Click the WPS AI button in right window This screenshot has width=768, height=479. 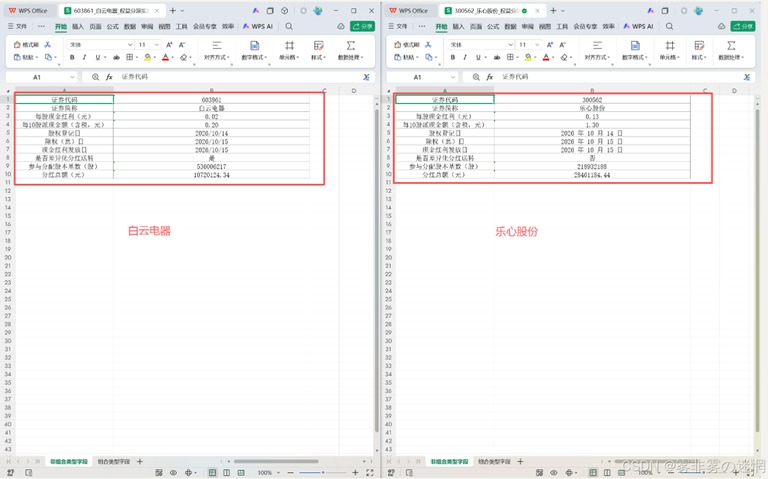point(638,26)
